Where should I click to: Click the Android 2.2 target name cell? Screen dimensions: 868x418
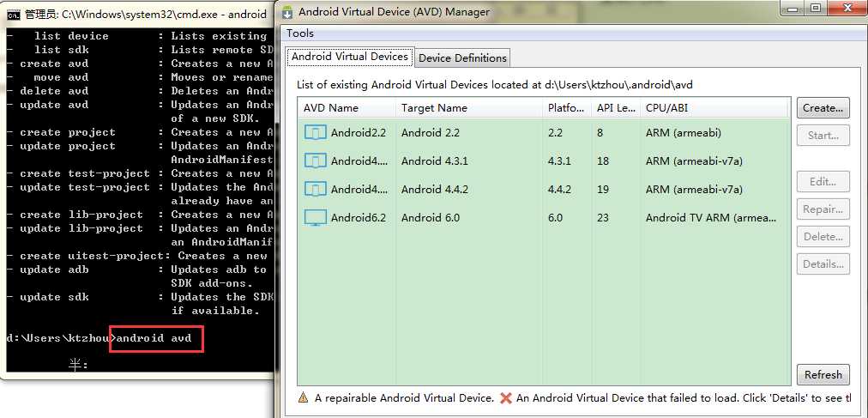pos(430,133)
